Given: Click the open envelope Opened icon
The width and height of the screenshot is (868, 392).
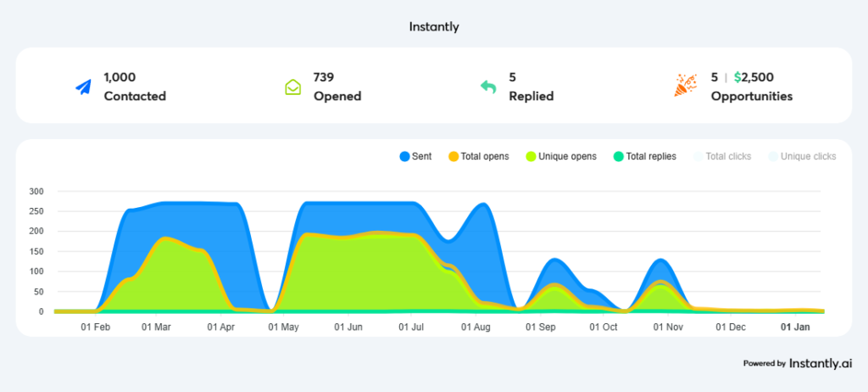Looking at the screenshot, I should point(292,87).
